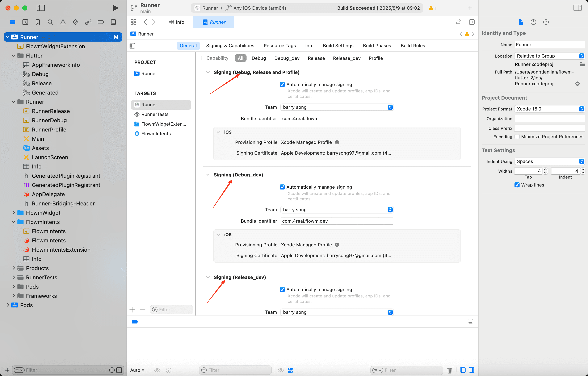Click the Run (play) button

pyautogui.click(x=115, y=8)
